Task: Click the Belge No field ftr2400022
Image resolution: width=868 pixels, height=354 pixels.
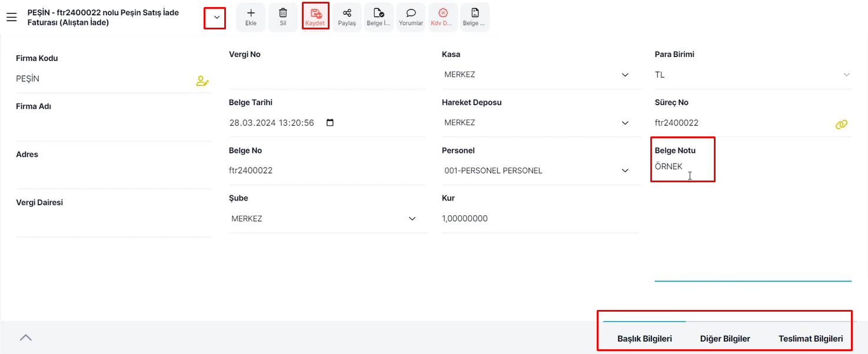Action: click(x=327, y=171)
